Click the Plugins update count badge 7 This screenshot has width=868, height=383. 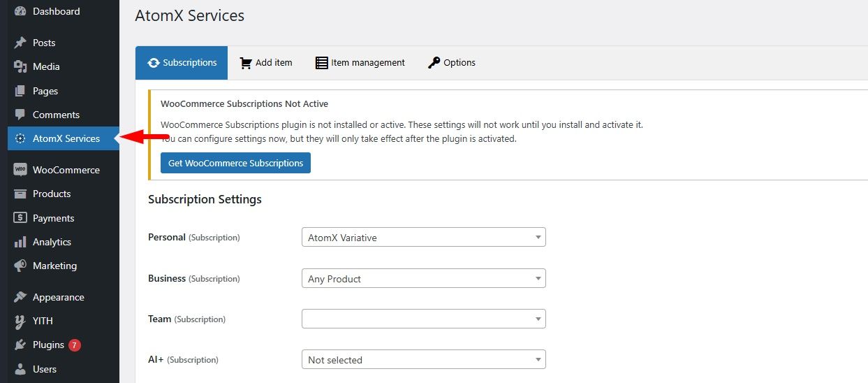(x=75, y=345)
